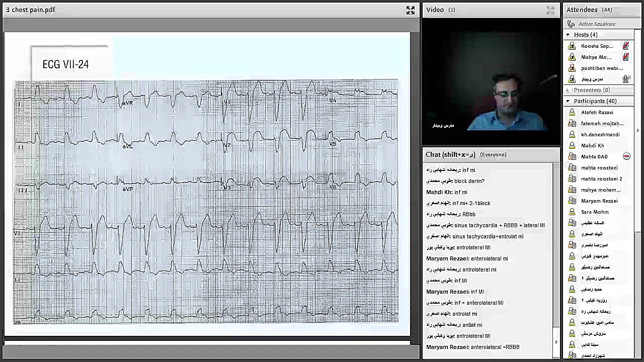644x362 pixels.
Task: Click muted microphone icon beside Mahya Mo
Action: tap(626, 57)
